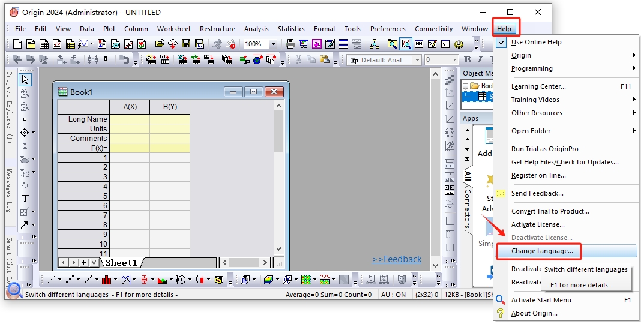The image size is (644, 324).
Task: Click the A(X) column header
Action: coord(130,107)
